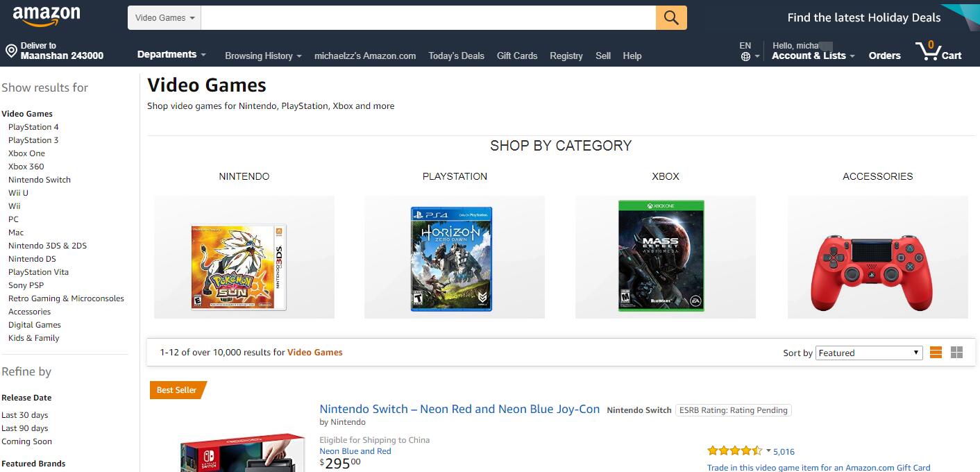Click the globe language icon
Viewport: 980px width, 472px height.
(745, 56)
